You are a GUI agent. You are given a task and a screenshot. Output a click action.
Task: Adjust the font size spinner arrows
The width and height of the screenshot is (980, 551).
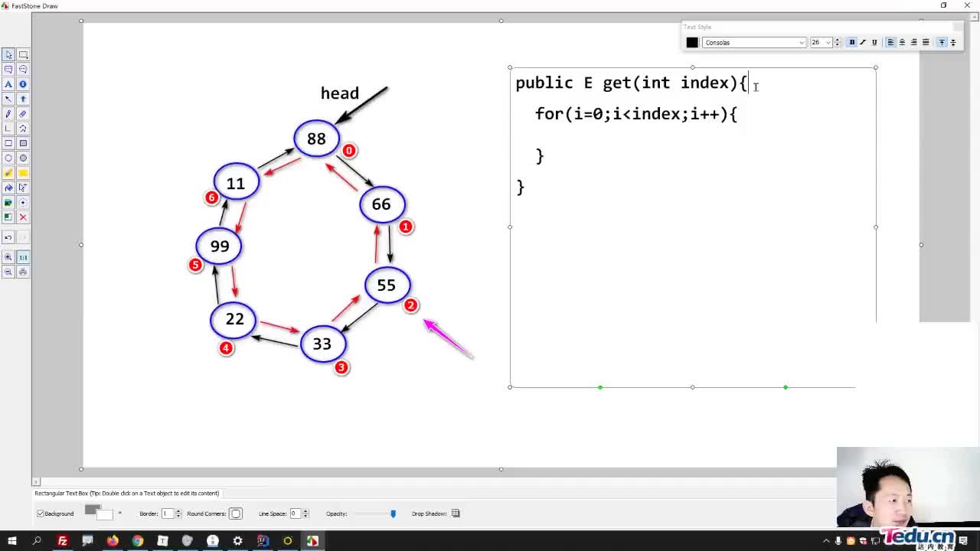click(x=837, y=42)
